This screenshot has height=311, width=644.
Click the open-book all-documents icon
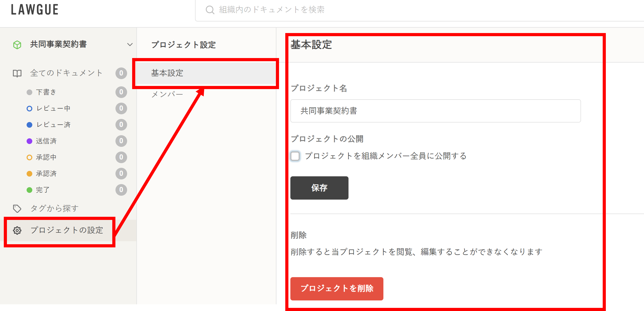pyautogui.click(x=17, y=73)
